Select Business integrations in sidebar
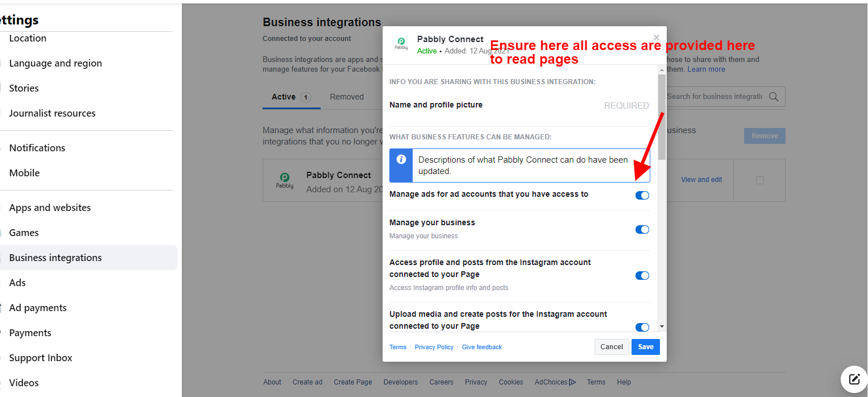 (x=88, y=258)
